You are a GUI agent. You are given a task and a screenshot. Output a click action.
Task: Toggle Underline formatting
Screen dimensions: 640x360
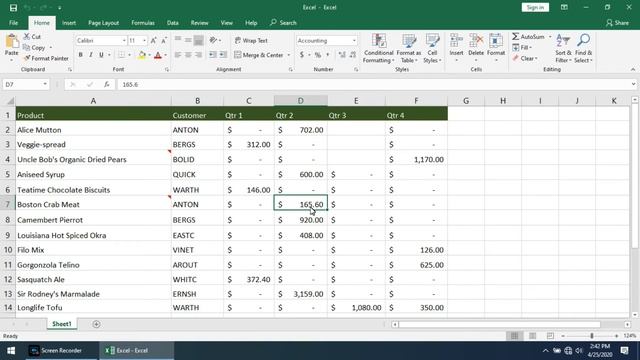pos(101,55)
